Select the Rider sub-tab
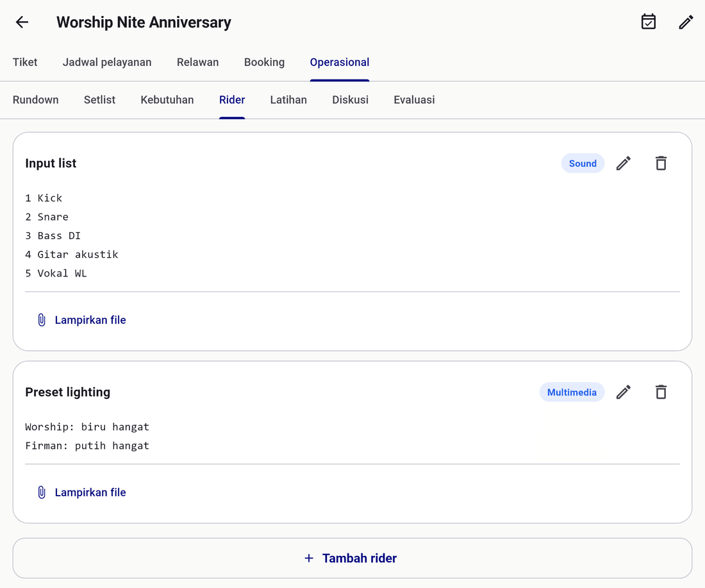Viewport: 705px width, 588px height. [232, 100]
